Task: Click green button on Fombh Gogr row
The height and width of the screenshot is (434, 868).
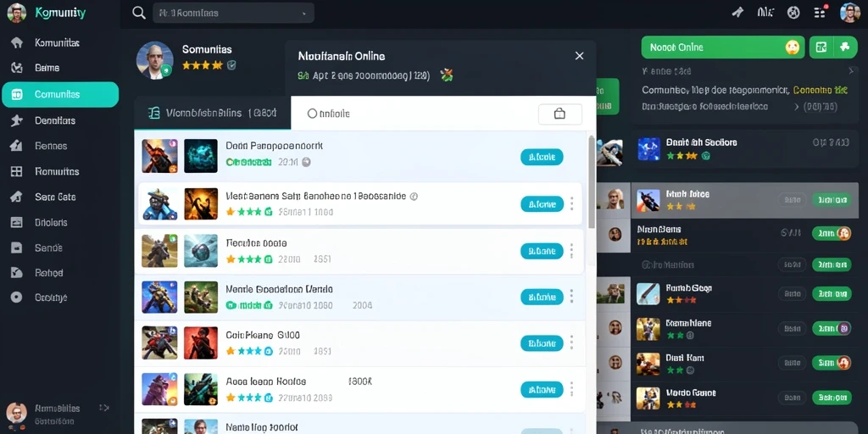Action: point(831,293)
